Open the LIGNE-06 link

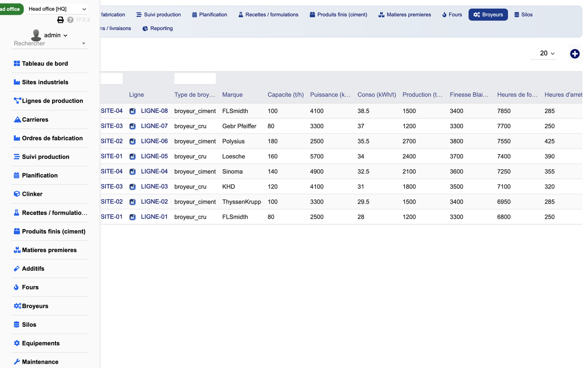(154, 141)
